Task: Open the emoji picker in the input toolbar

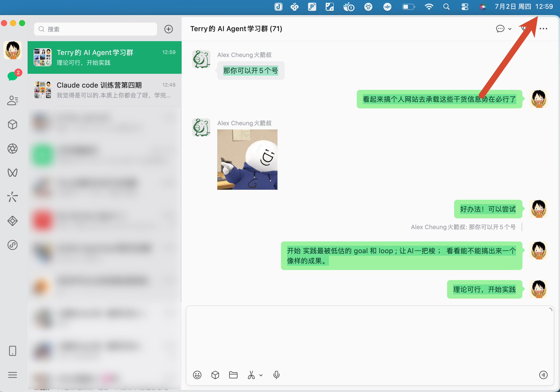Action: [x=197, y=375]
